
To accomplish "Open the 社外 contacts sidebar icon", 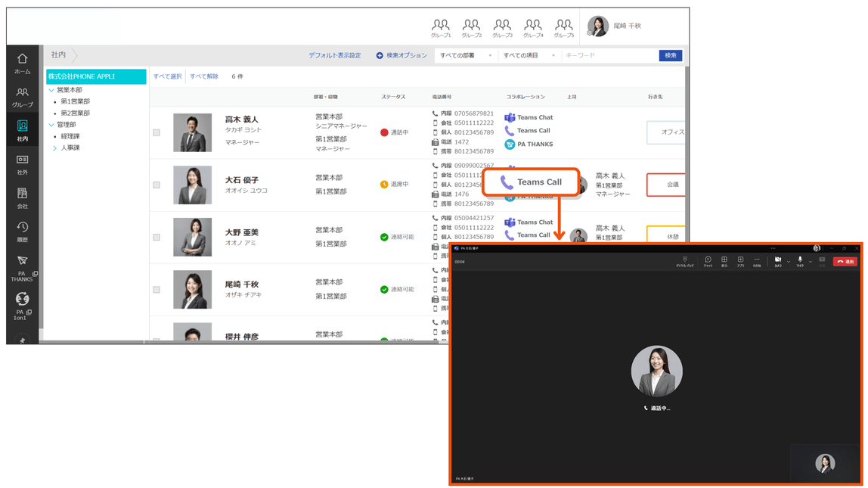I will point(22,164).
